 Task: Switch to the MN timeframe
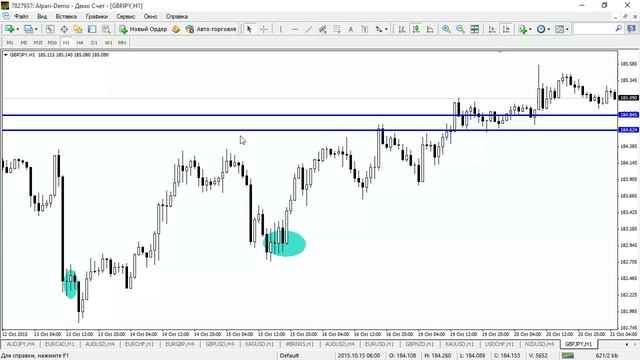point(122,42)
